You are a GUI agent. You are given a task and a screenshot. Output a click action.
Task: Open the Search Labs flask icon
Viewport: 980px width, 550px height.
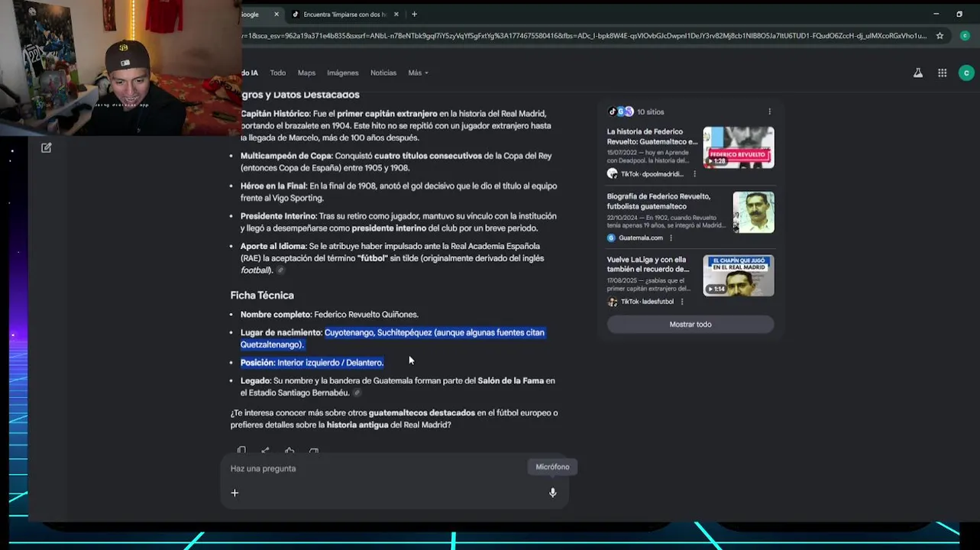[917, 73]
